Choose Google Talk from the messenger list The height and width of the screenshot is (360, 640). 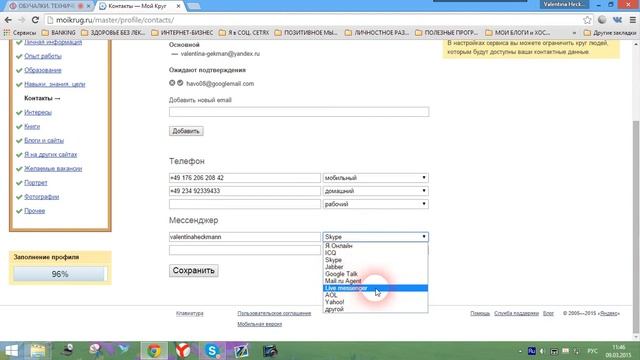point(376,274)
